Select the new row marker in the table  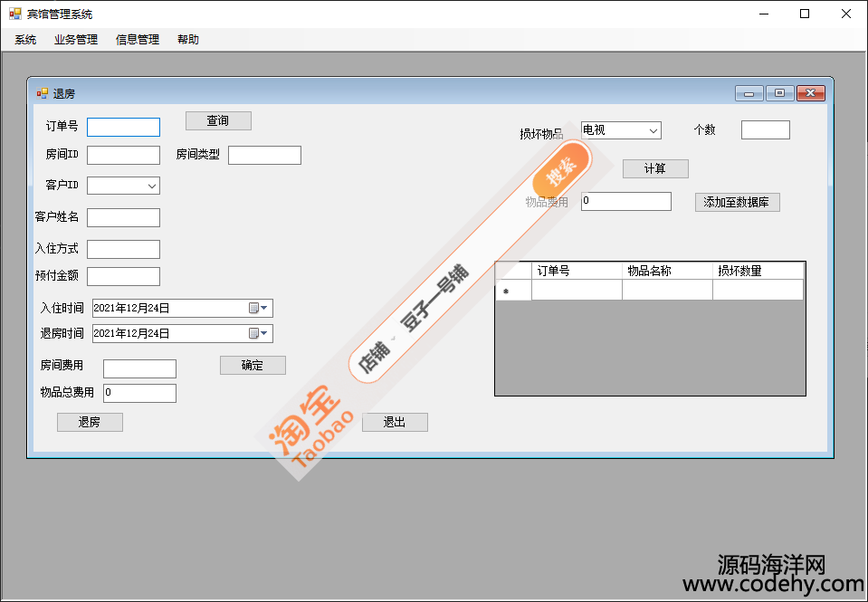[x=514, y=291]
